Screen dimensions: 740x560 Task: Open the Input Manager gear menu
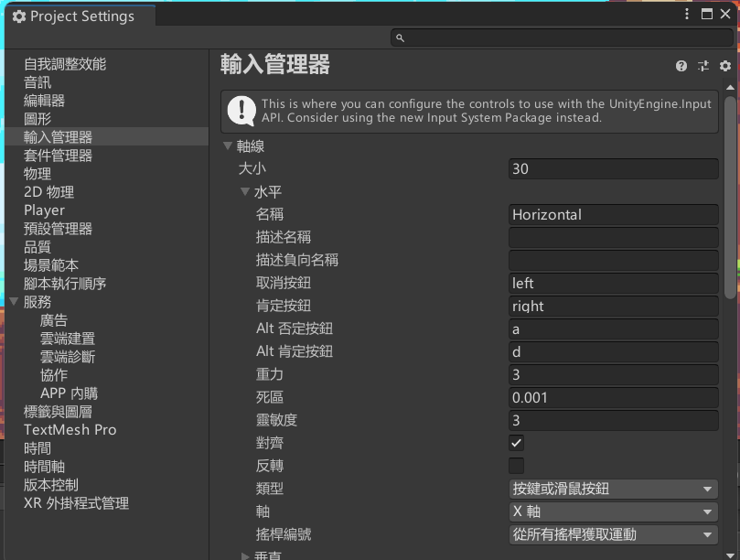724,66
